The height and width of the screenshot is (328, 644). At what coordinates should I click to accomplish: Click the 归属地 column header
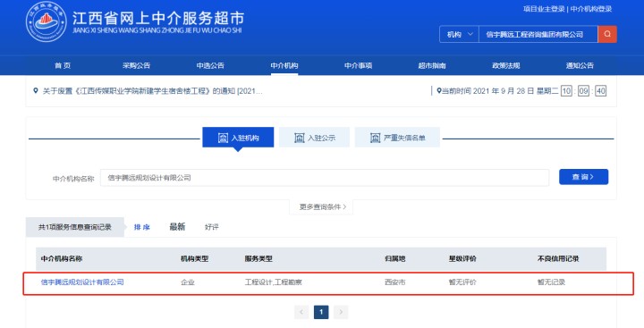coord(395,258)
